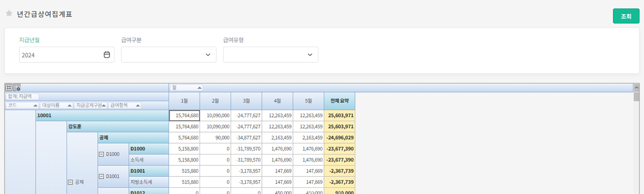Click the vertical scrollbar up arrow
Viewport: 644px width, 194px height.
[636, 87]
